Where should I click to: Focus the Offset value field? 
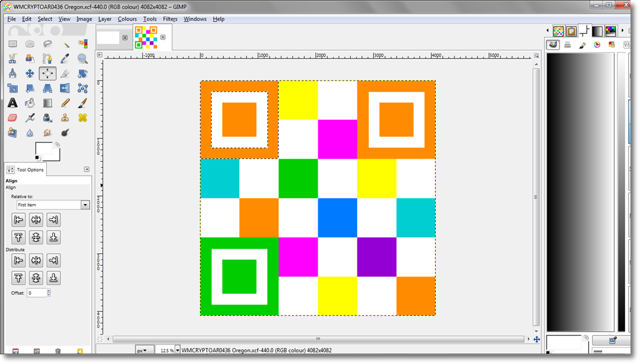pos(37,293)
